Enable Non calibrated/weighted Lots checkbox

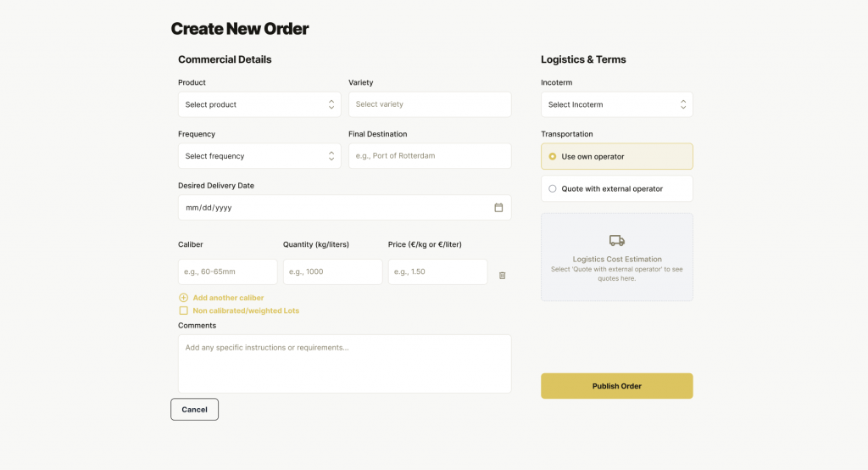click(183, 311)
